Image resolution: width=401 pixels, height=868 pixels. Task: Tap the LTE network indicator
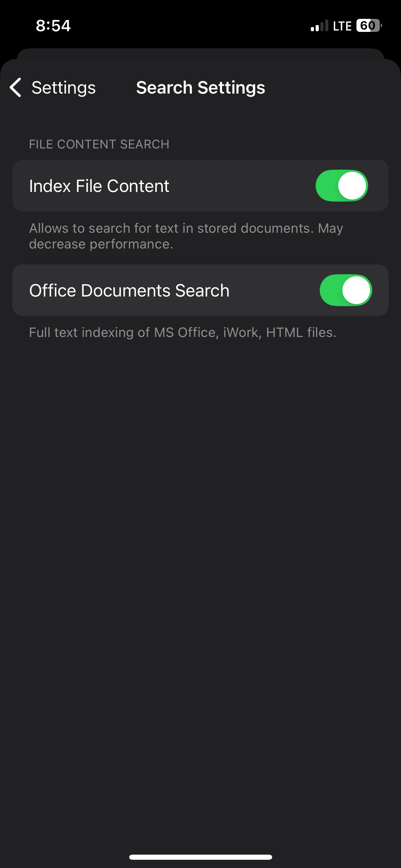coord(342,26)
